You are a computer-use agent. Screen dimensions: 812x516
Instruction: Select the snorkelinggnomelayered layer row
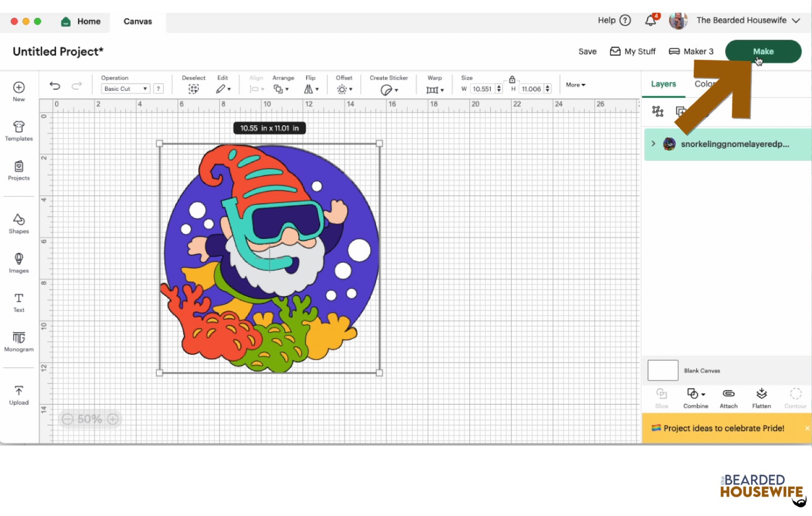[728, 144]
